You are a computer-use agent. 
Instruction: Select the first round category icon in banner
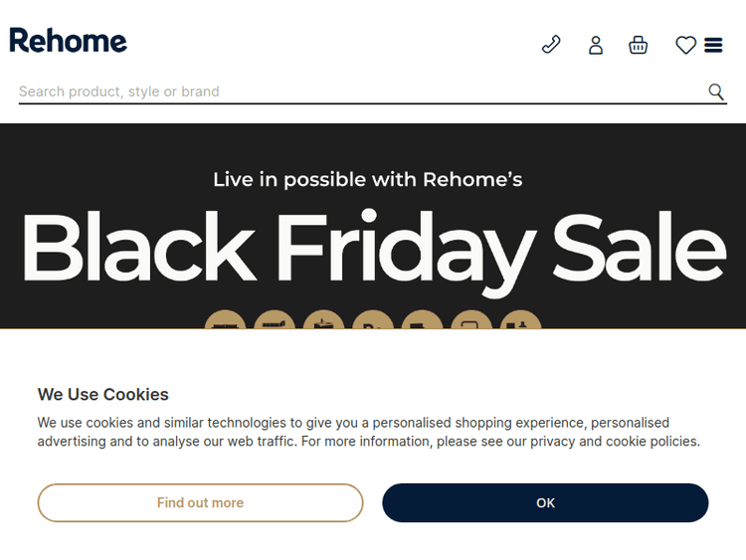tap(226, 321)
